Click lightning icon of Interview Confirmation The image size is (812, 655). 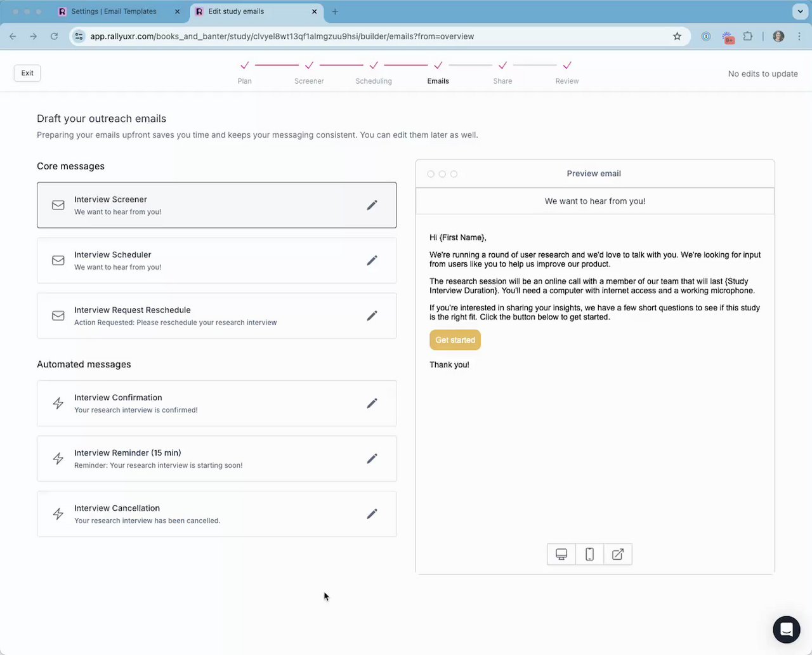tap(58, 403)
